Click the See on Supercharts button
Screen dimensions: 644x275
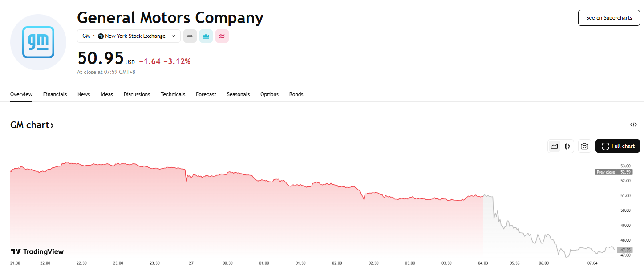[608, 18]
